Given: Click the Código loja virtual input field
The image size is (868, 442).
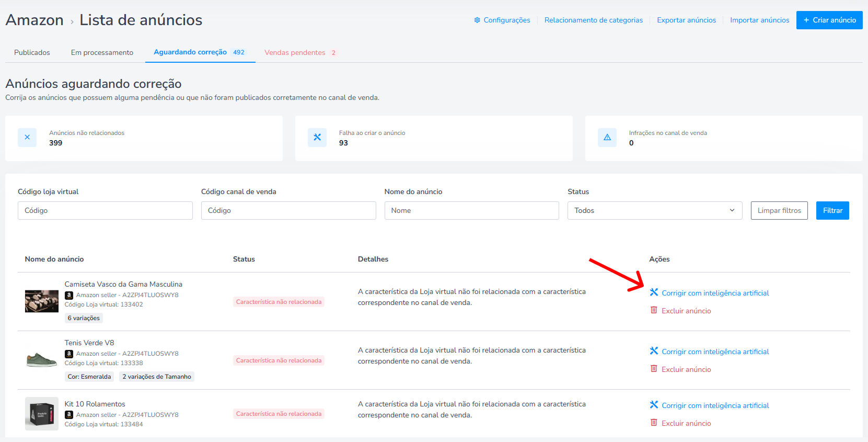Looking at the screenshot, I should coord(105,210).
